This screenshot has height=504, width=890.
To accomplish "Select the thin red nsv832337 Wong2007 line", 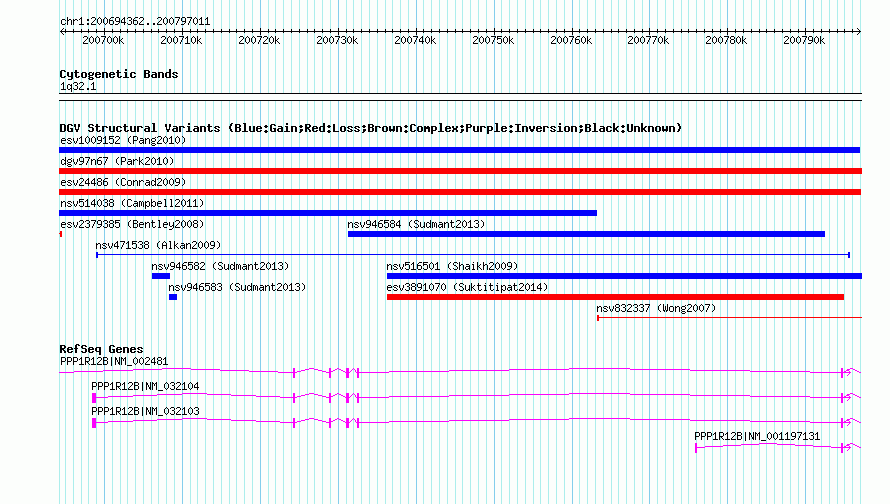I will (x=729, y=318).
